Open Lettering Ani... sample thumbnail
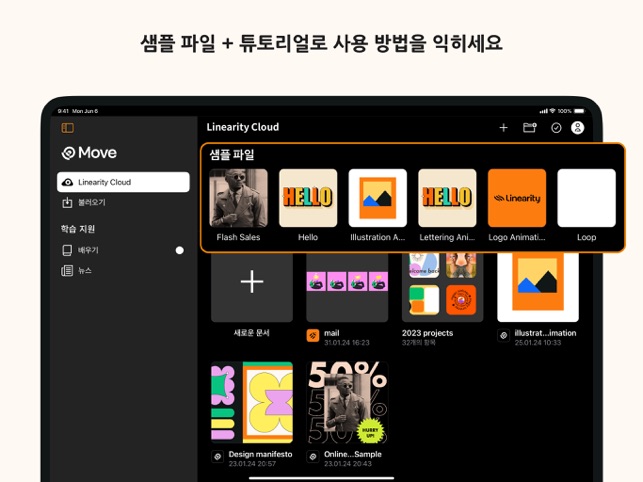 click(x=447, y=198)
